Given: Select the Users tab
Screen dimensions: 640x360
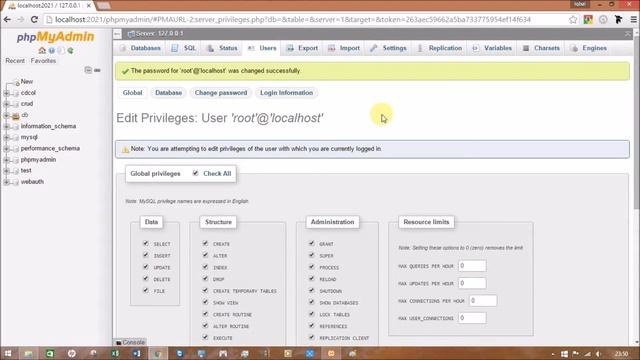Looking at the screenshot, I should click(262, 48).
